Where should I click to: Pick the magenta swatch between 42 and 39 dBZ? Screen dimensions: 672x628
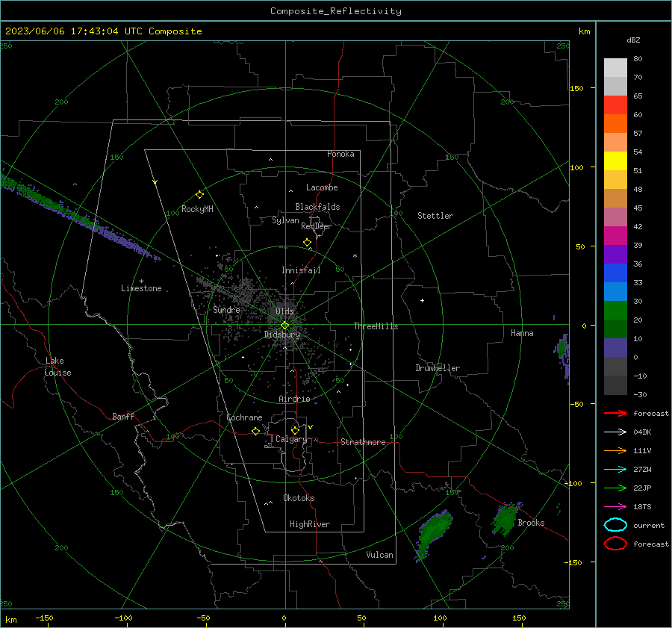[615, 235]
